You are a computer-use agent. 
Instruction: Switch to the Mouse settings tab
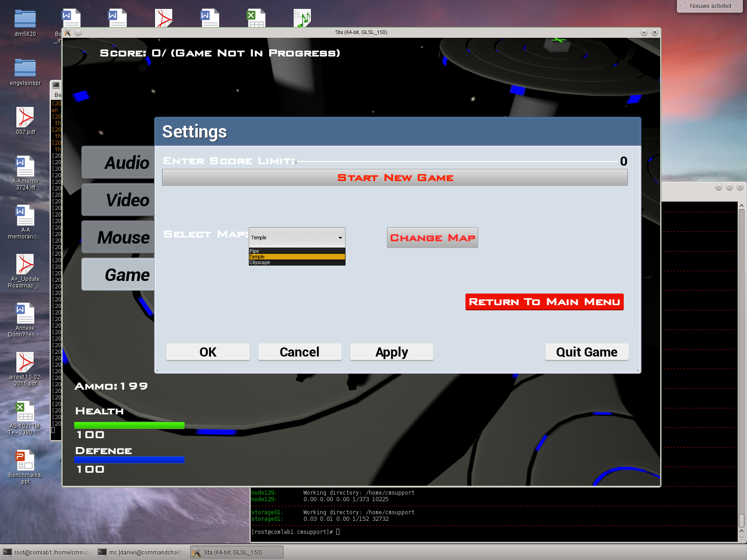[119, 237]
